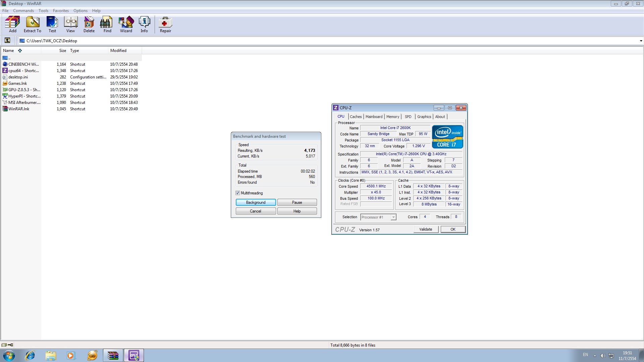644x362 pixels.
Task: Click the Add archive toolbar icon
Action: click(12, 24)
